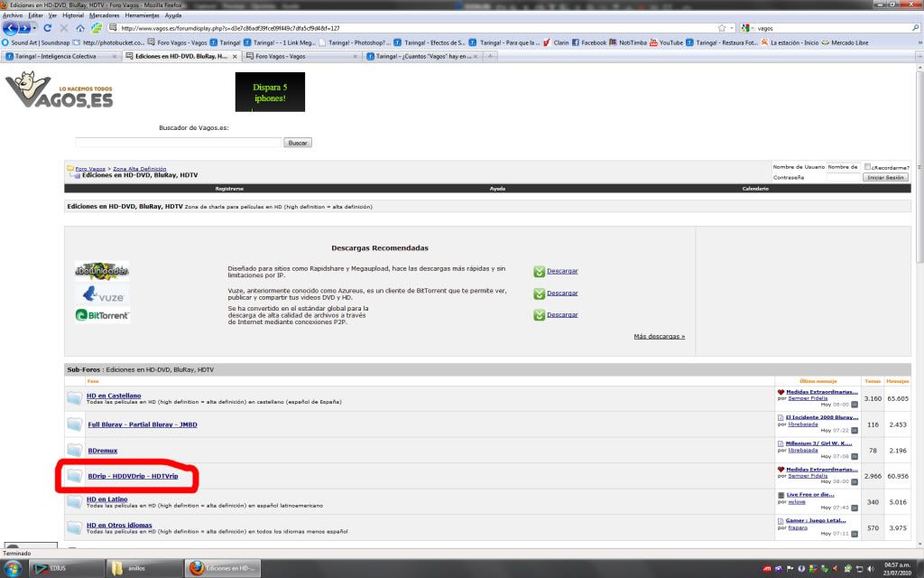
Task: Switch to the Foro Vagos - Vagos tab
Action: pos(302,56)
